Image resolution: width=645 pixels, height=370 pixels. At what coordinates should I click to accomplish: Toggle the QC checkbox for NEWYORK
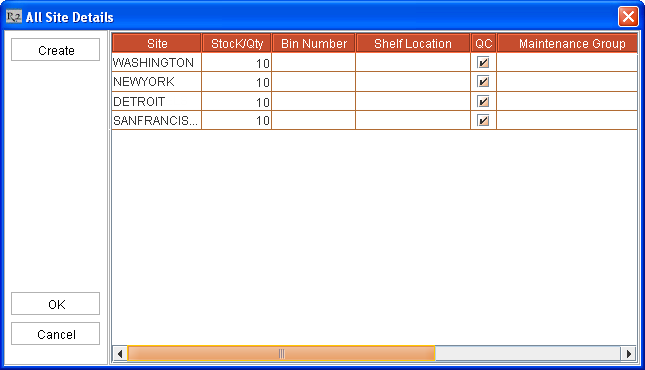(483, 81)
